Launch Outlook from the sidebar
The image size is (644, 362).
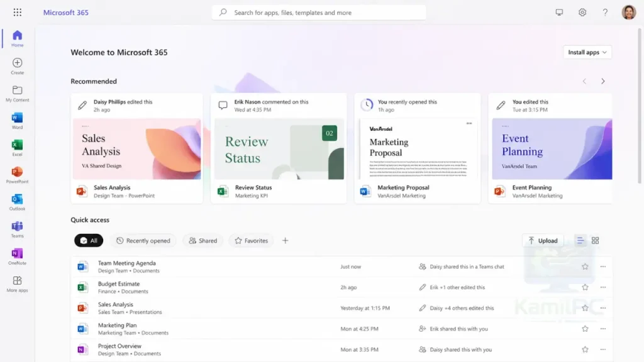(17, 202)
